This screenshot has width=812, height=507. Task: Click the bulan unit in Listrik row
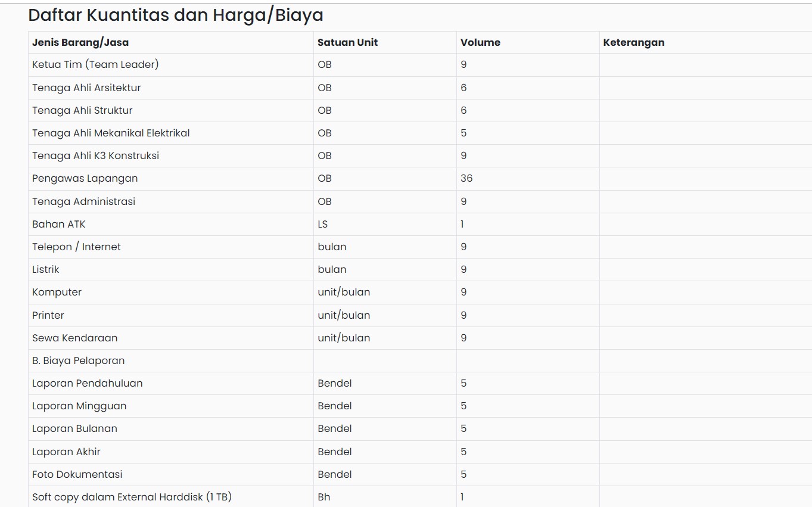(x=332, y=269)
